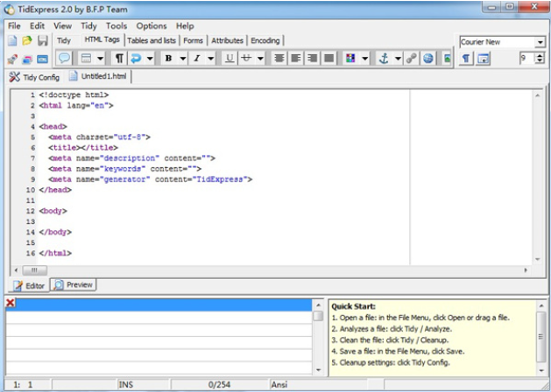Click the New file icon
The height and width of the screenshot is (392, 551).
click(x=12, y=40)
